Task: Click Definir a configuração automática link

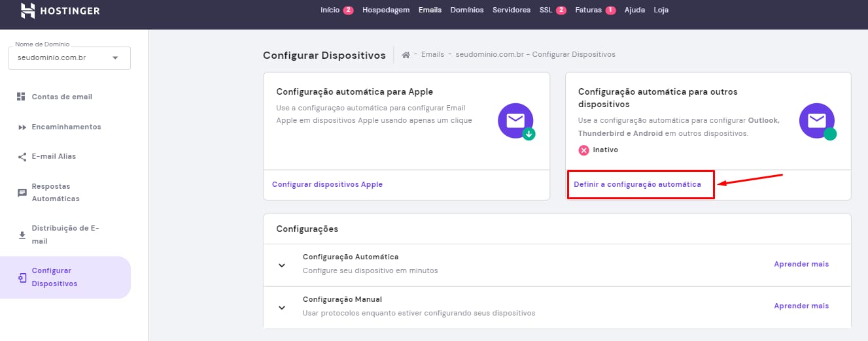Action: (x=637, y=185)
